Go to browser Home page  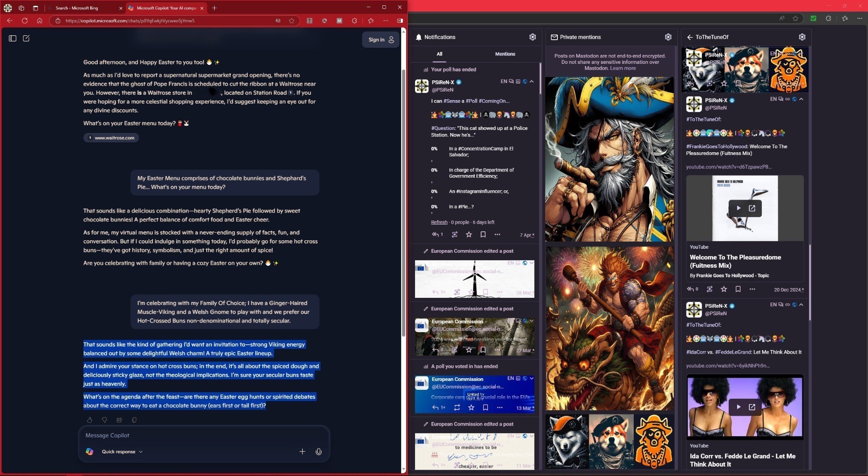coord(40,21)
